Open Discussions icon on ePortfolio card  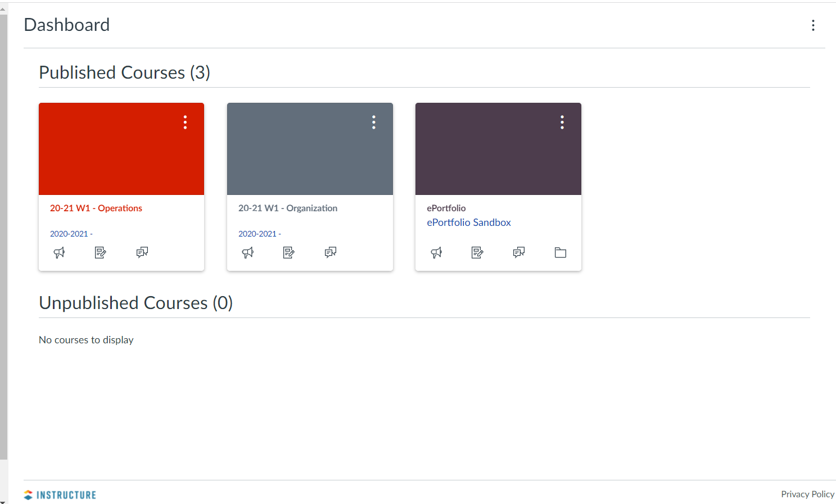point(519,252)
